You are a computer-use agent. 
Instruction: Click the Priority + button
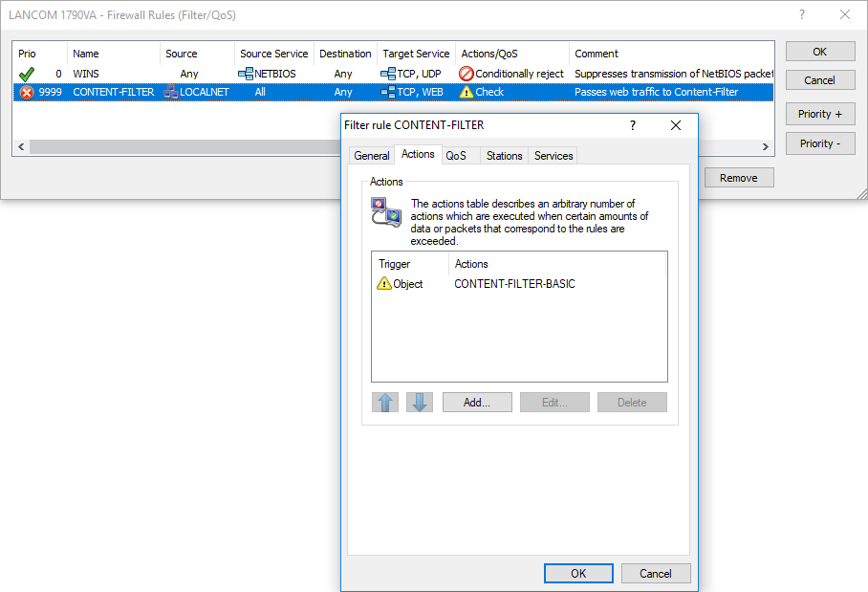820,114
